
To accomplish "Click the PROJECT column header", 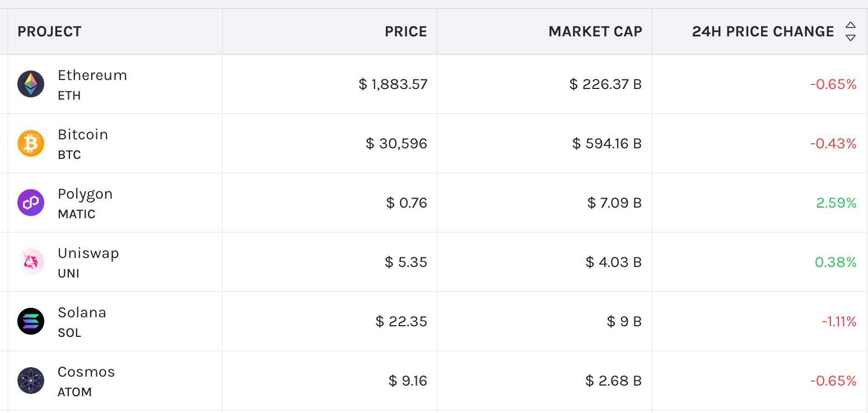I will (49, 32).
